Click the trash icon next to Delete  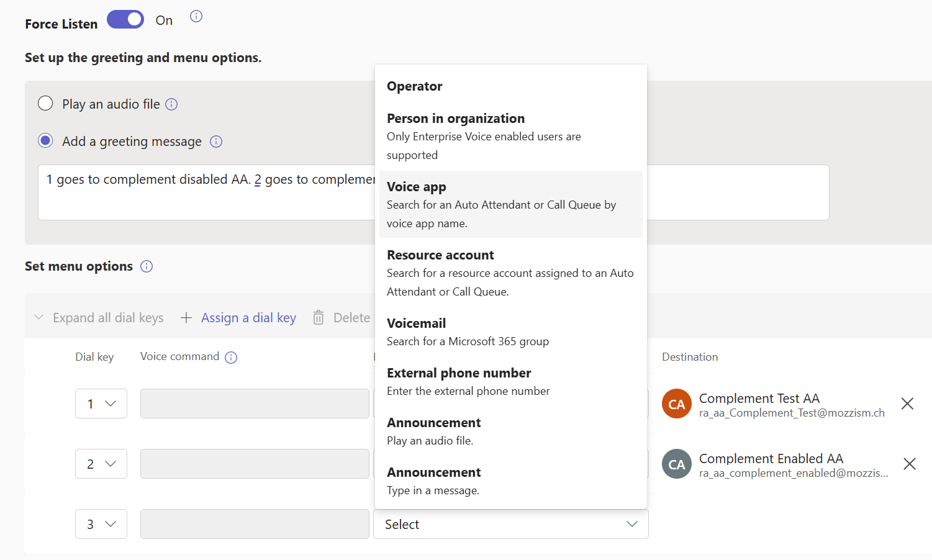point(319,317)
